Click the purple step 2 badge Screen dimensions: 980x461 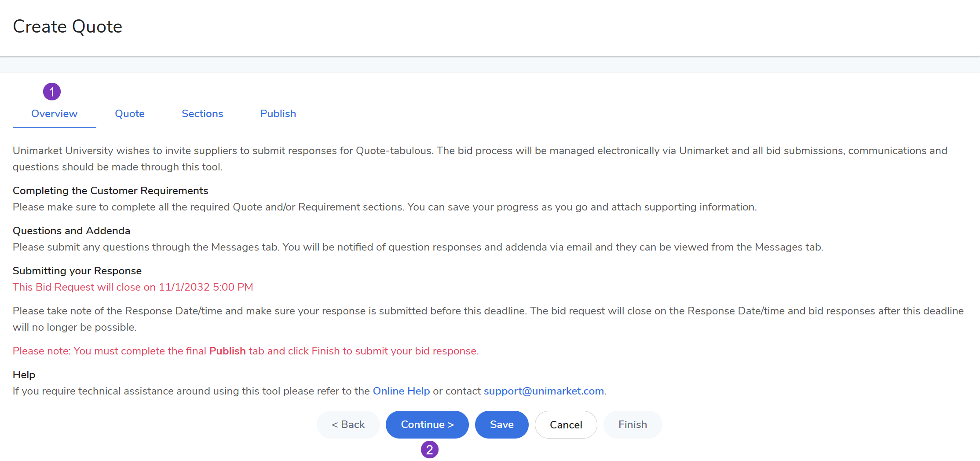point(429,450)
